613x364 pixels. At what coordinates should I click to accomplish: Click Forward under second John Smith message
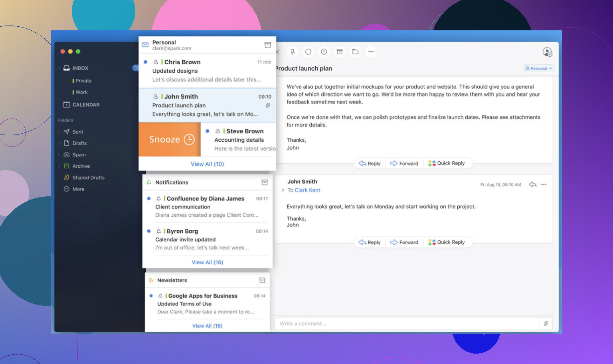coord(404,242)
